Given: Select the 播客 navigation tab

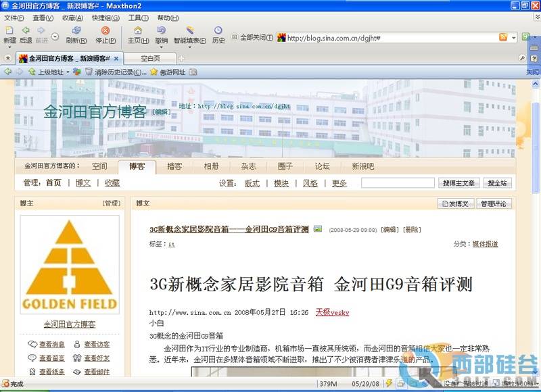Looking at the screenshot, I should (174, 166).
